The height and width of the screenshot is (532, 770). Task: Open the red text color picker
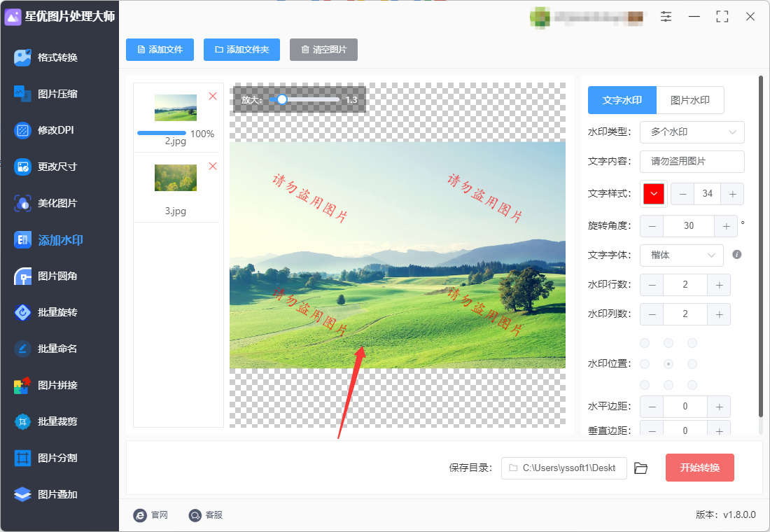654,193
